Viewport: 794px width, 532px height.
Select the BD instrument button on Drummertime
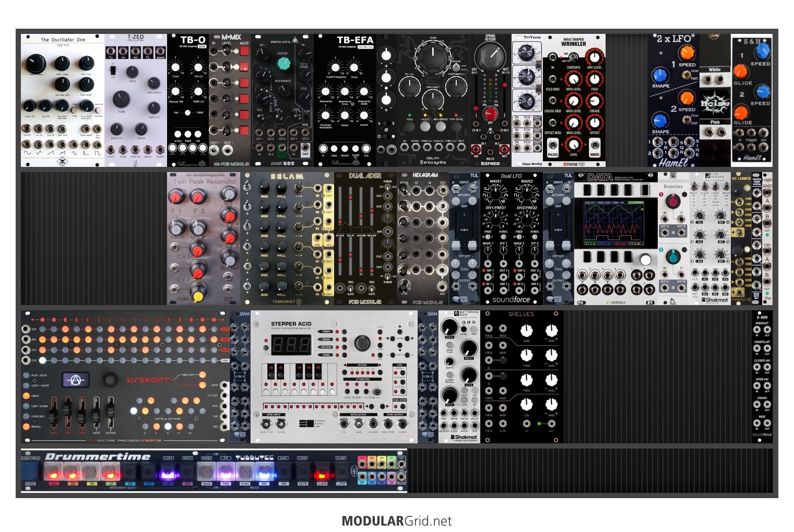click(72, 472)
